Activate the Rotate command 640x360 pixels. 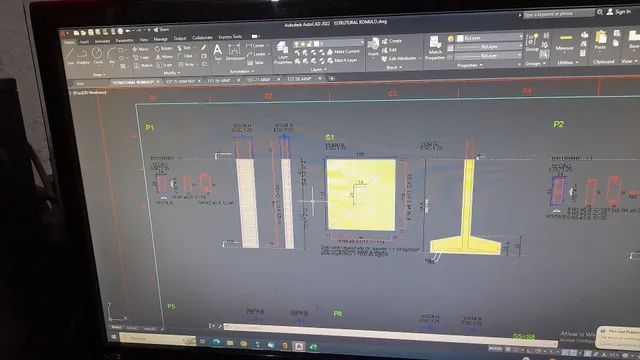coord(163,49)
